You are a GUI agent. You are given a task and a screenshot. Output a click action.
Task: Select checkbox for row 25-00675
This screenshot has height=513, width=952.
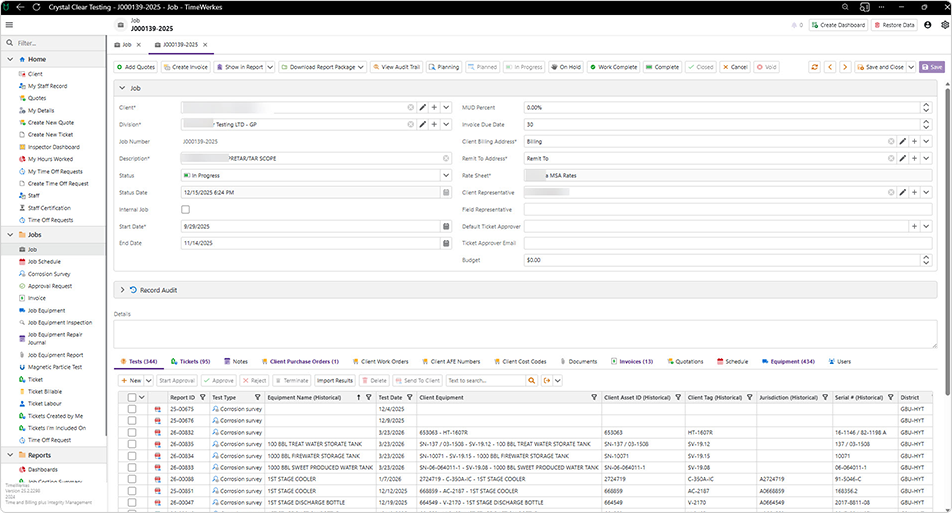(x=132, y=409)
